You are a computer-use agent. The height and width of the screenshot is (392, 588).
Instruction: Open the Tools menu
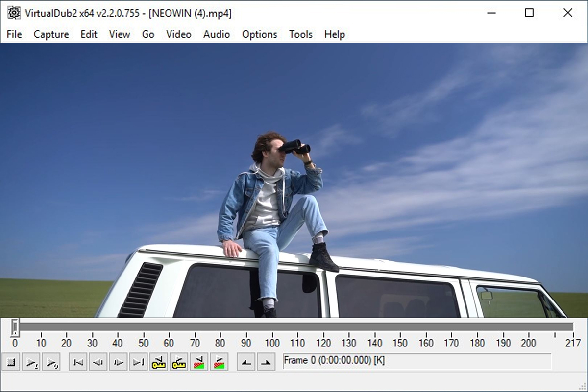[300, 34]
